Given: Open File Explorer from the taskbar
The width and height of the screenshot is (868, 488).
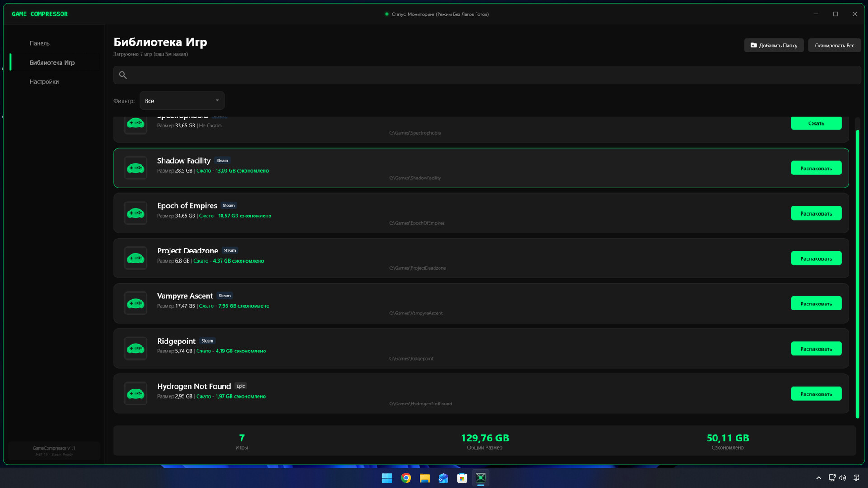Looking at the screenshot, I should (425, 478).
